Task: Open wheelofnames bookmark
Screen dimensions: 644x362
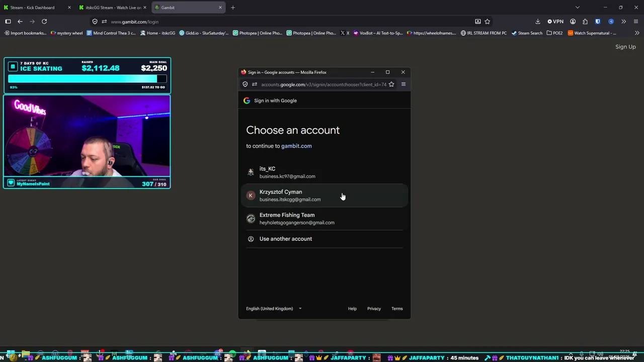Action: point(432,33)
